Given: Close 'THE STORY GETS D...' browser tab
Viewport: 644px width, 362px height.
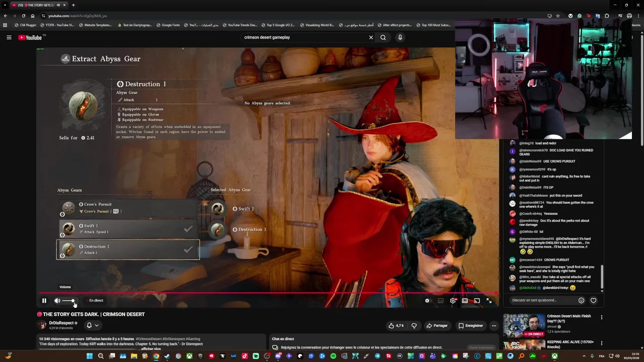Looking at the screenshot, I should tap(65, 5).
